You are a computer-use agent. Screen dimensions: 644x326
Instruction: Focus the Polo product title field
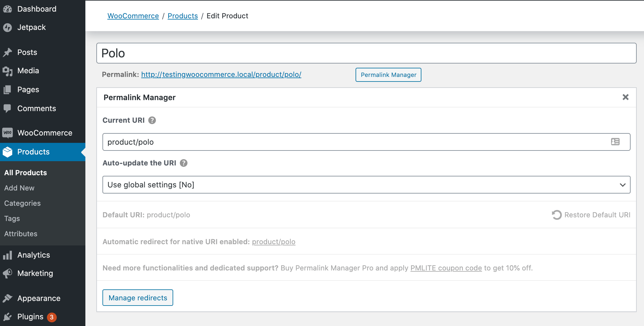pyautogui.click(x=366, y=53)
